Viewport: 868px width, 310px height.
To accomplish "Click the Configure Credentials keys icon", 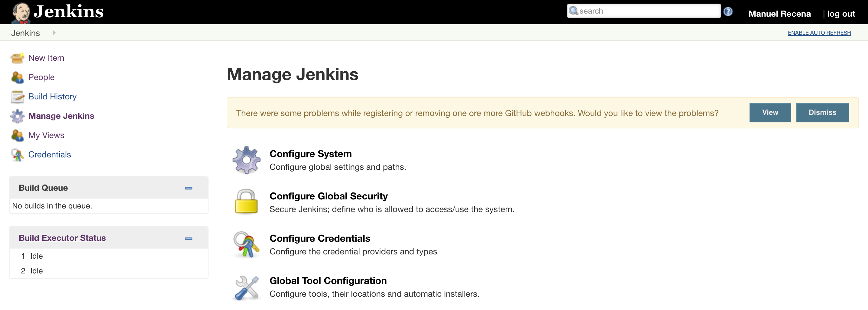I will 246,244.
